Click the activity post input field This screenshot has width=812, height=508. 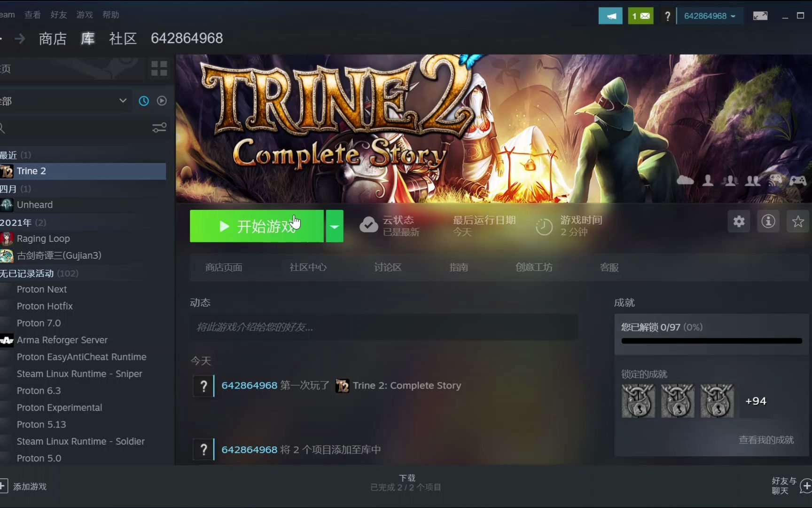(x=384, y=327)
